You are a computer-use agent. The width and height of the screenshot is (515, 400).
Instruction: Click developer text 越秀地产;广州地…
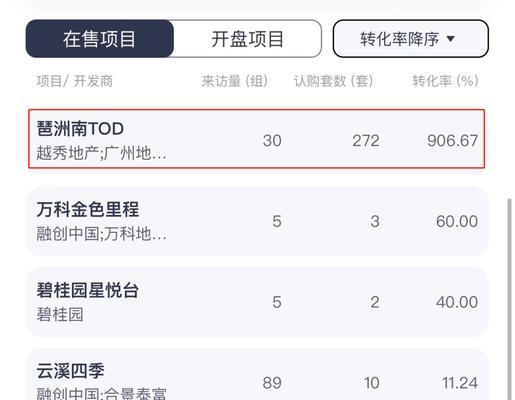pos(101,153)
